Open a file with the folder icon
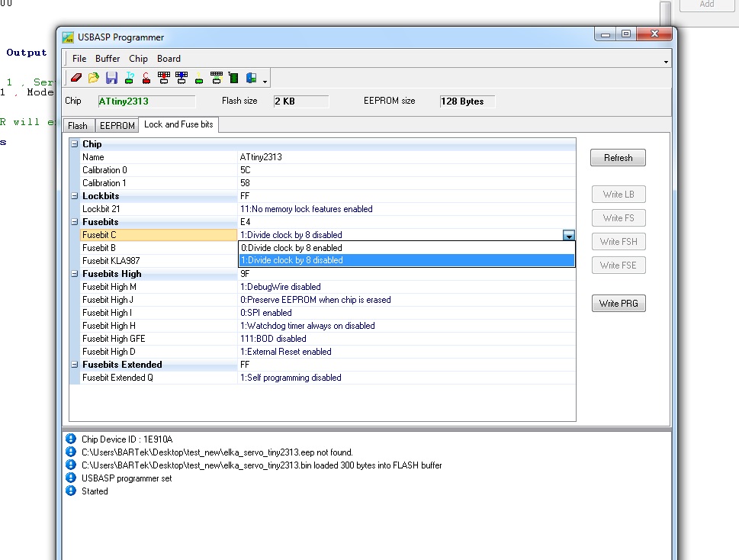 click(x=94, y=78)
